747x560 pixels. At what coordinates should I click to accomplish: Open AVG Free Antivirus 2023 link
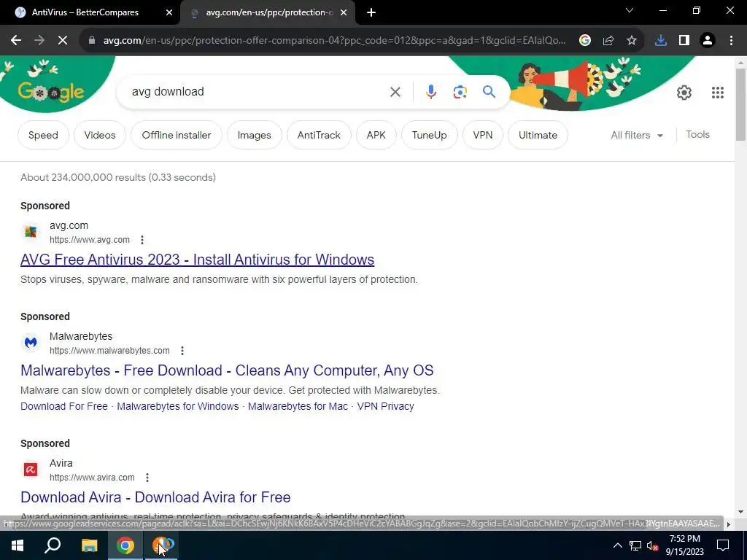click(197, 260)
